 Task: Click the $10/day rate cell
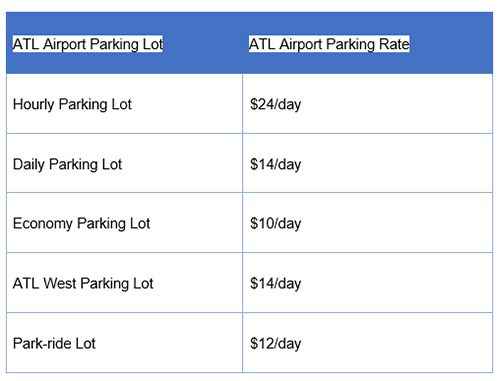point(368,223)
